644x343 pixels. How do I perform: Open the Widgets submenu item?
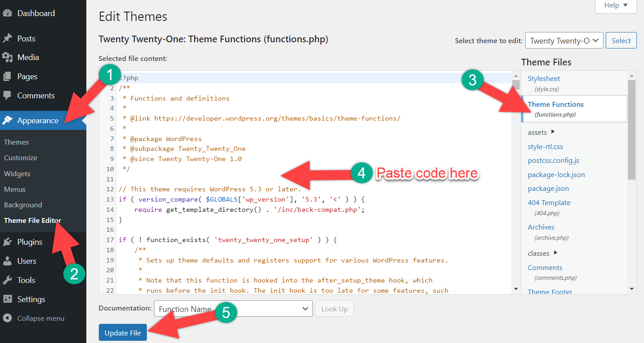click(17, 174)
